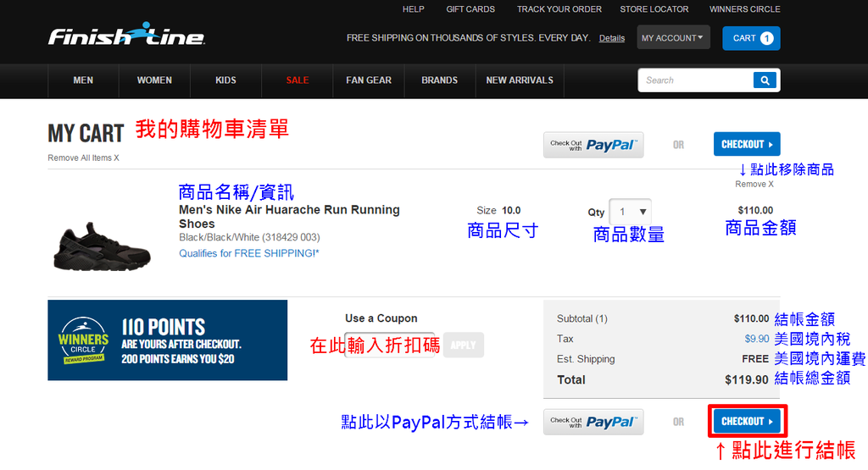Image resolution: width=868 pixels, height=470 pixels.
Task: Open Men's Nike Air Huarache product title link
Action: point(289,217)
